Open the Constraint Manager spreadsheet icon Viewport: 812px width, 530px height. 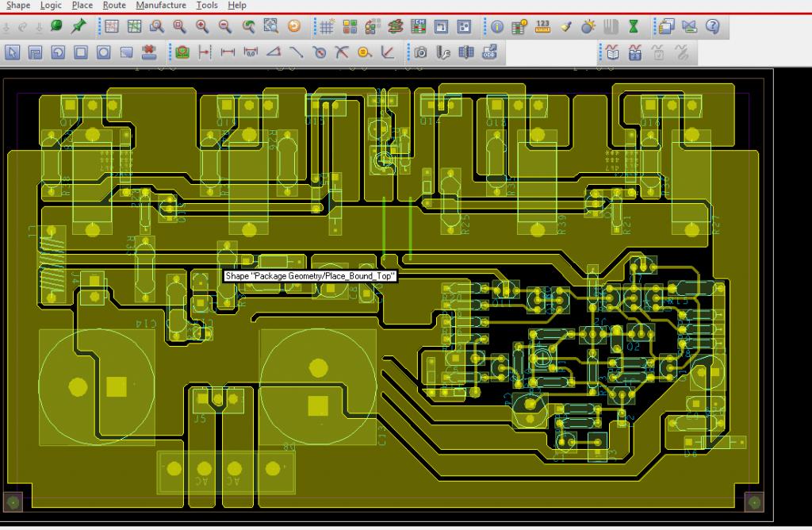(x=419, y=26)
